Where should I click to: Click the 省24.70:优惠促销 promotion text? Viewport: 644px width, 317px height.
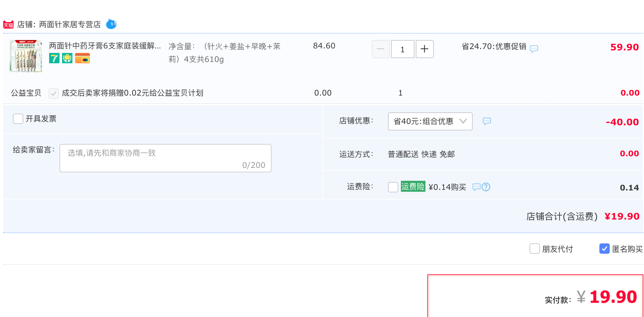tap(494, 46)
